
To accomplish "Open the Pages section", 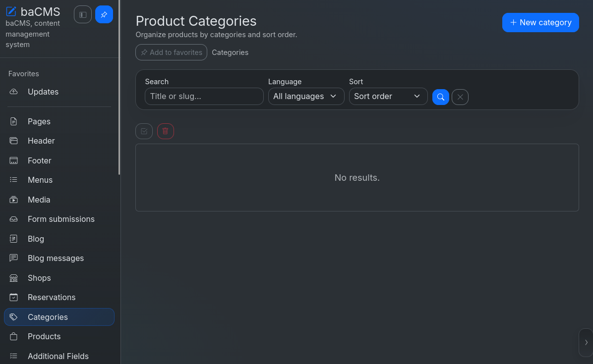I will pyautogui.click(x=39, y=122).
